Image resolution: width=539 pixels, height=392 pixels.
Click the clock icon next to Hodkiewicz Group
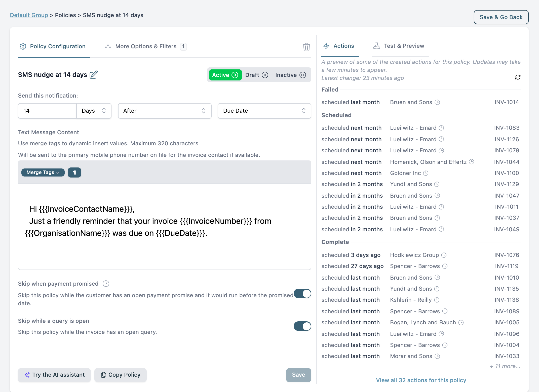pos(444,255)
